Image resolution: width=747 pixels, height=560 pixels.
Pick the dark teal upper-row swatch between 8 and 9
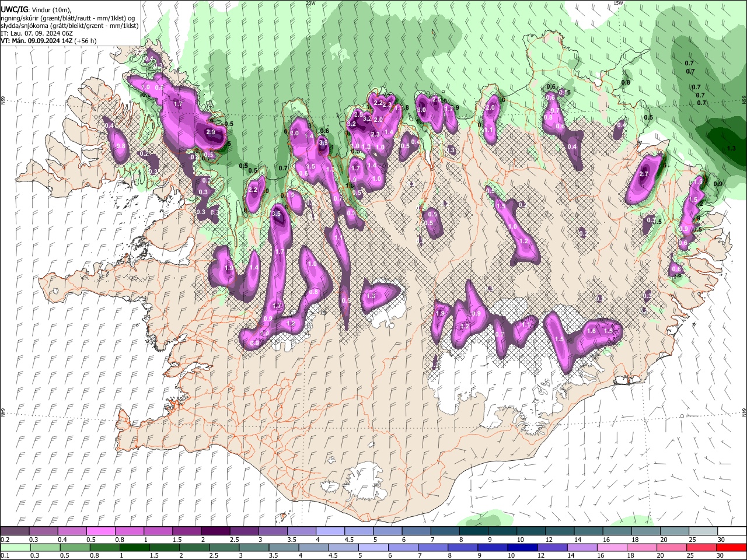pyautogui.click(x=473, y=531)
